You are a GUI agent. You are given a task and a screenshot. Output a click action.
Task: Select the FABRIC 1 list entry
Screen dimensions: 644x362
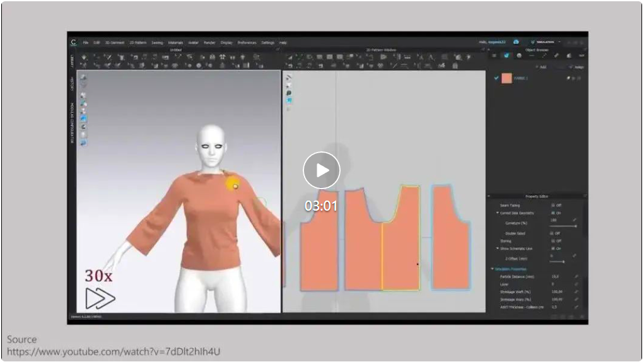[539, 78]
